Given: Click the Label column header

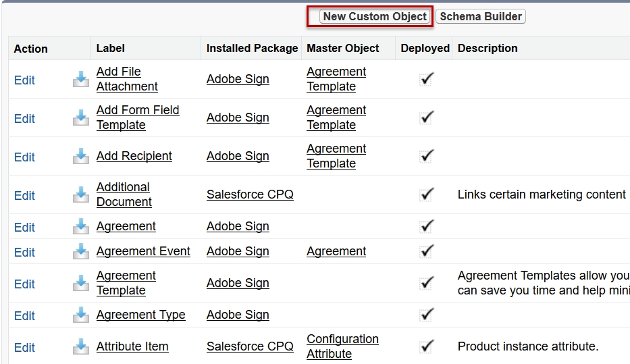Looking at the screenshot, I should [x=111, y=48].
